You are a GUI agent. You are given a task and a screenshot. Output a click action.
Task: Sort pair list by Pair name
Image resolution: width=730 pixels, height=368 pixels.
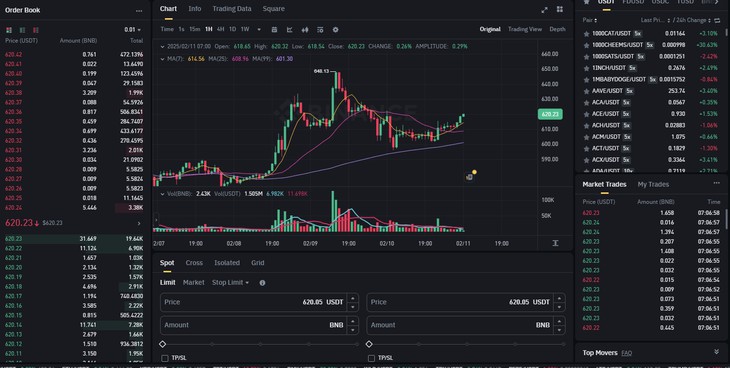tap(590, 20)
